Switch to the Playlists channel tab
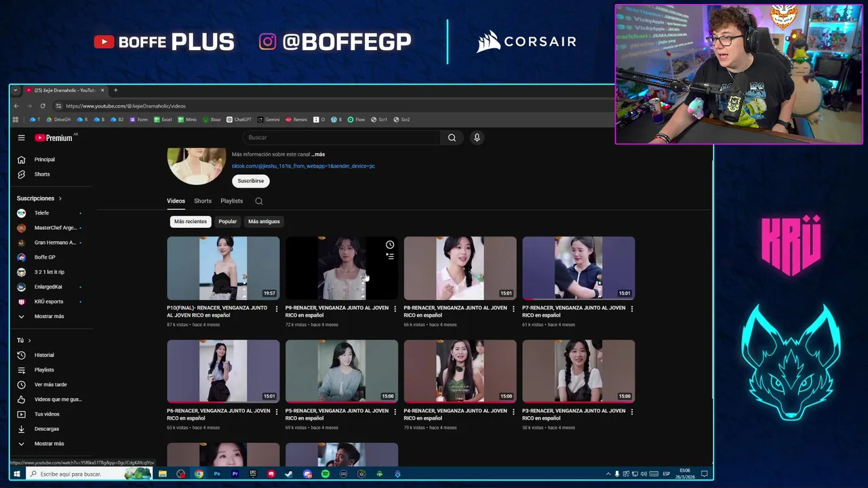Image resolution: width=868 pixels, height=488 pixels. [232, 201]
